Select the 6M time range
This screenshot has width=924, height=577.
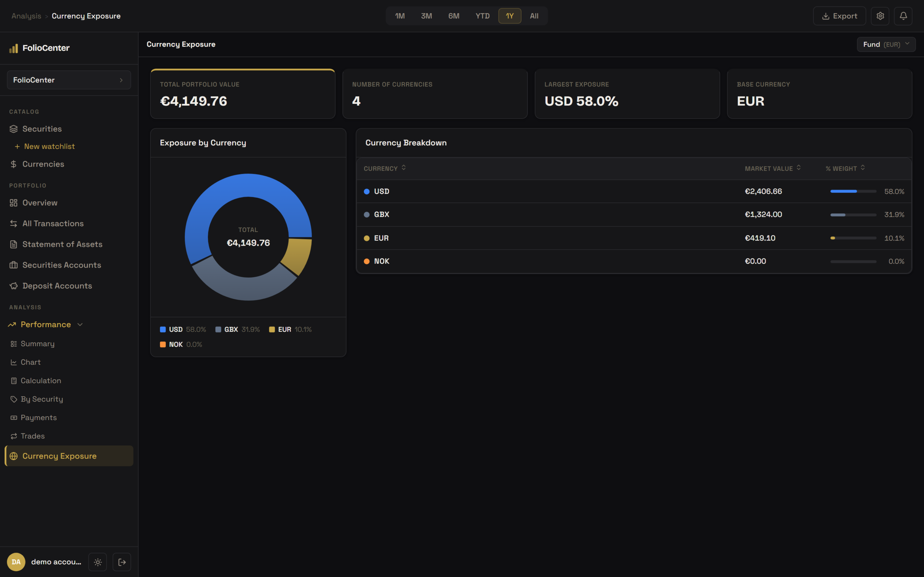[x=454, y=16]
